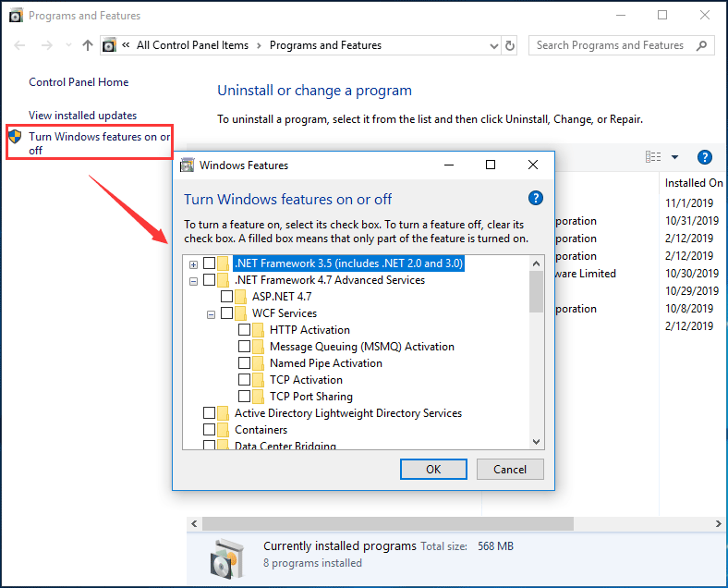The width and height of the screenshot is (728, 588).
Task: Select the HTTP Activation item
Action: click(x=309, y=330)
